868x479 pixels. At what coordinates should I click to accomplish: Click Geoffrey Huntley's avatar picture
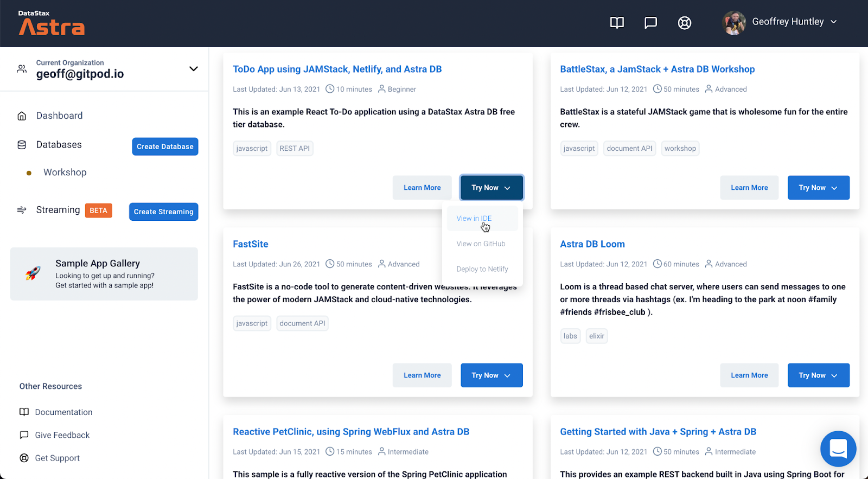click(x=735, y=23)
